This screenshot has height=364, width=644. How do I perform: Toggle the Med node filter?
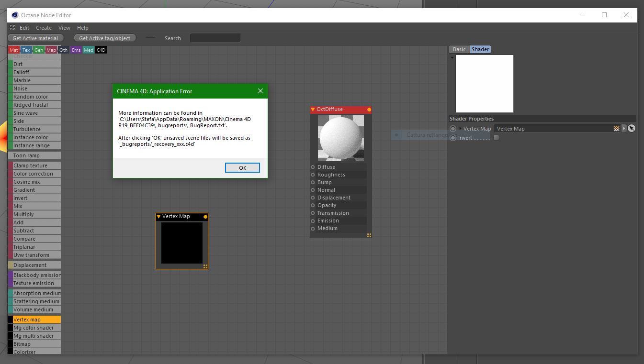pyautogui.click(x=89, y=50)
